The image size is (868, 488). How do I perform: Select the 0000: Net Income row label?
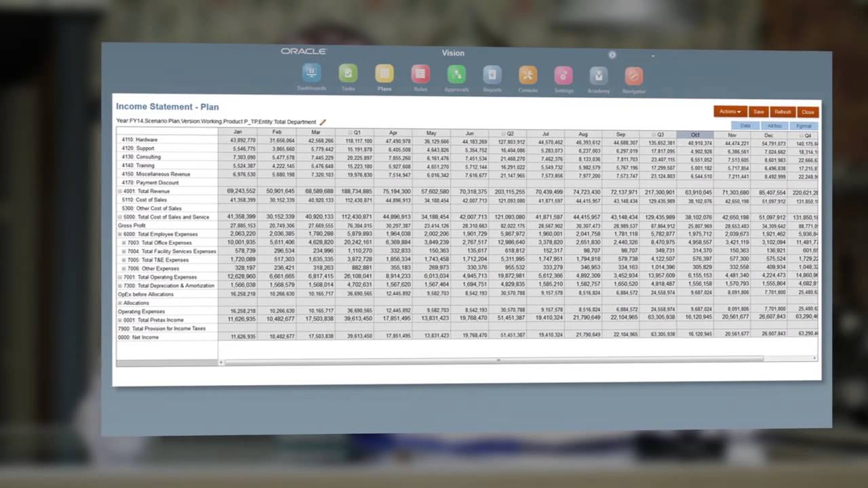pyautogui.click(x=138, y=337)
